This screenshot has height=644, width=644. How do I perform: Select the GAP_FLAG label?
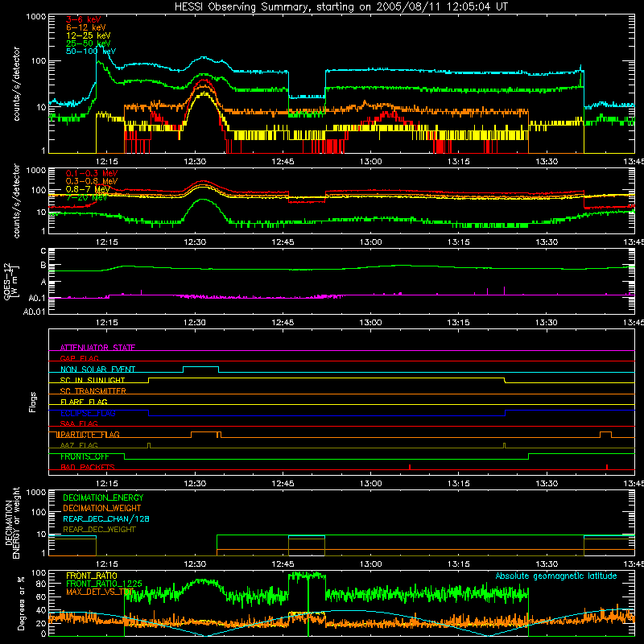tap(79, 358)
